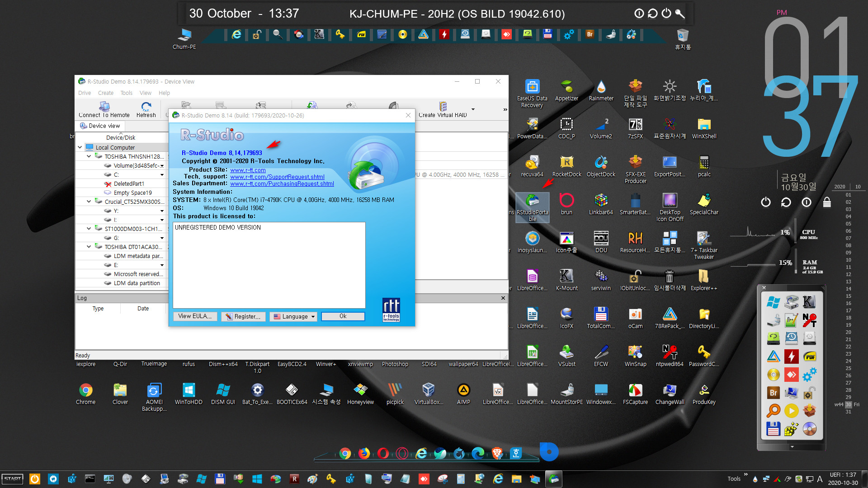Collapse the TOSHIBA THNSNH128 drive node

click(x=89, y=156)
